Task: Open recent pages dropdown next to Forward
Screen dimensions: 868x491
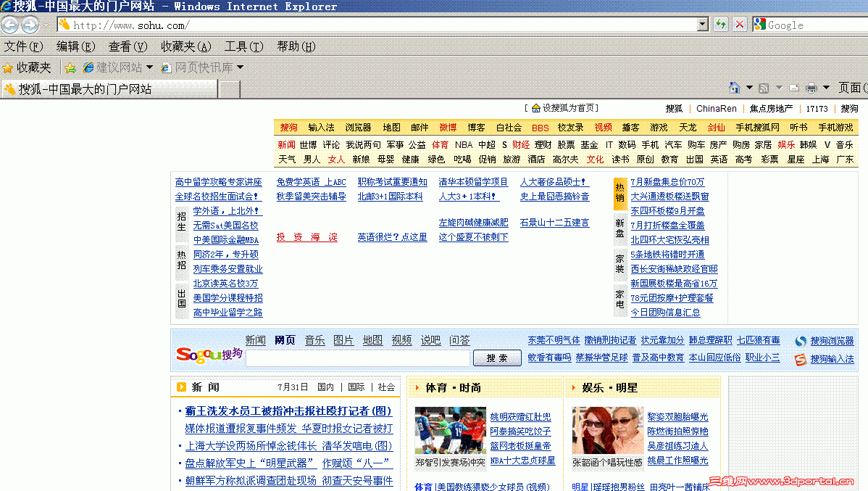Action: pos(46,25)
